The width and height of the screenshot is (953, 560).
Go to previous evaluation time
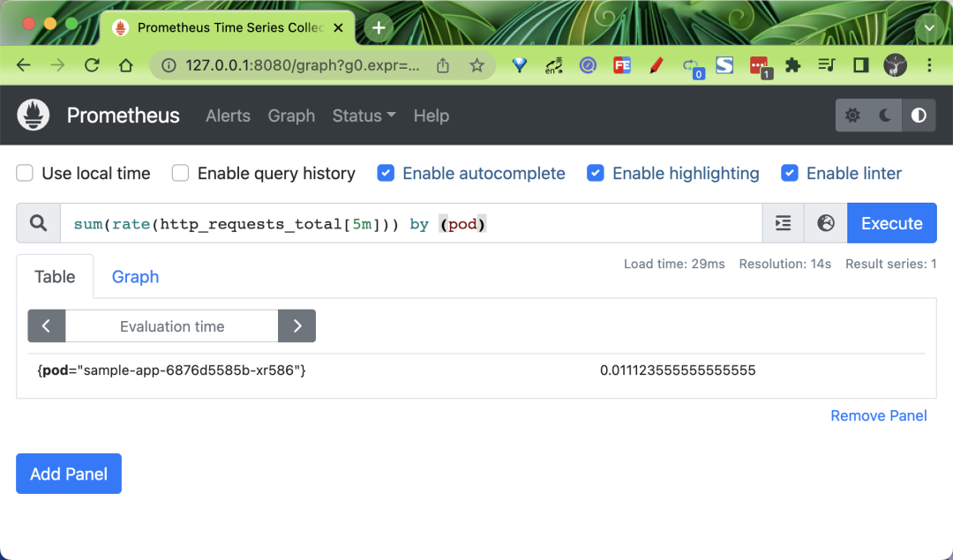point(46,325)
